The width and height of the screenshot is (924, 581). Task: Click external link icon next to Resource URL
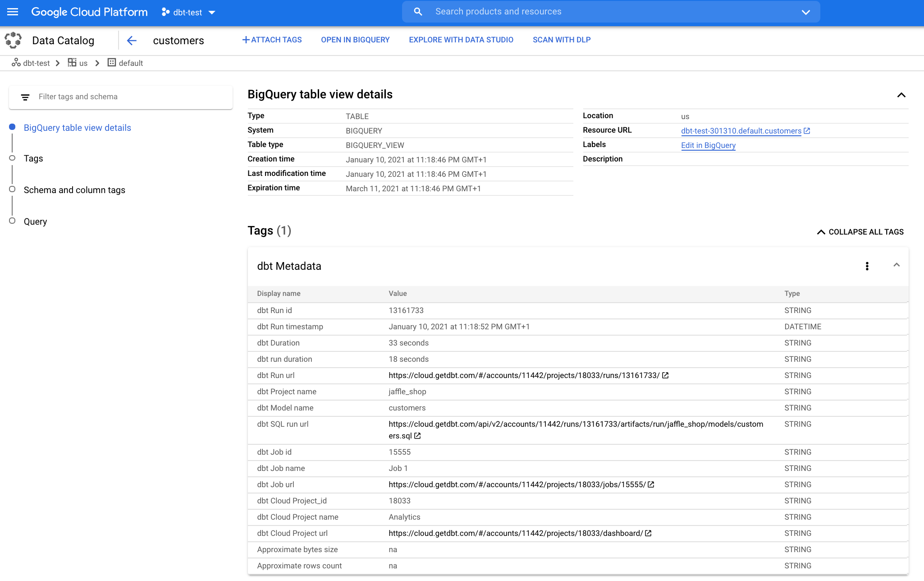pos(807,131)
